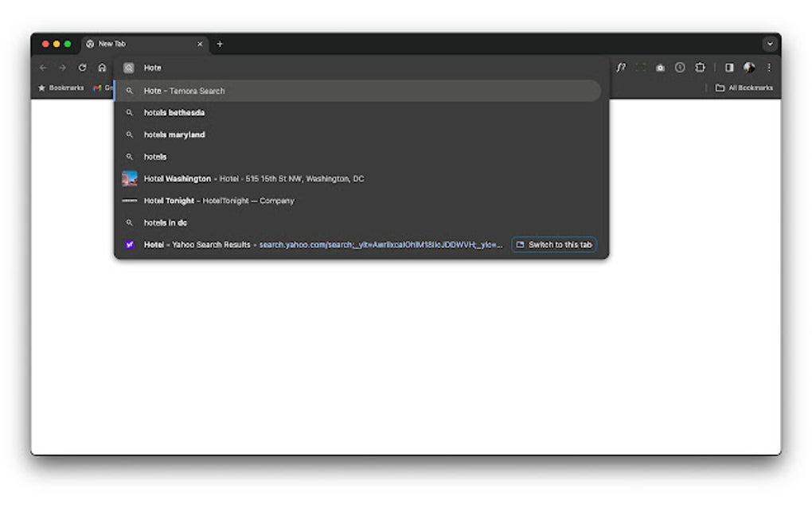Open the Extensions puzzle icon
This screenshot has width=812, height=508.
701,68
